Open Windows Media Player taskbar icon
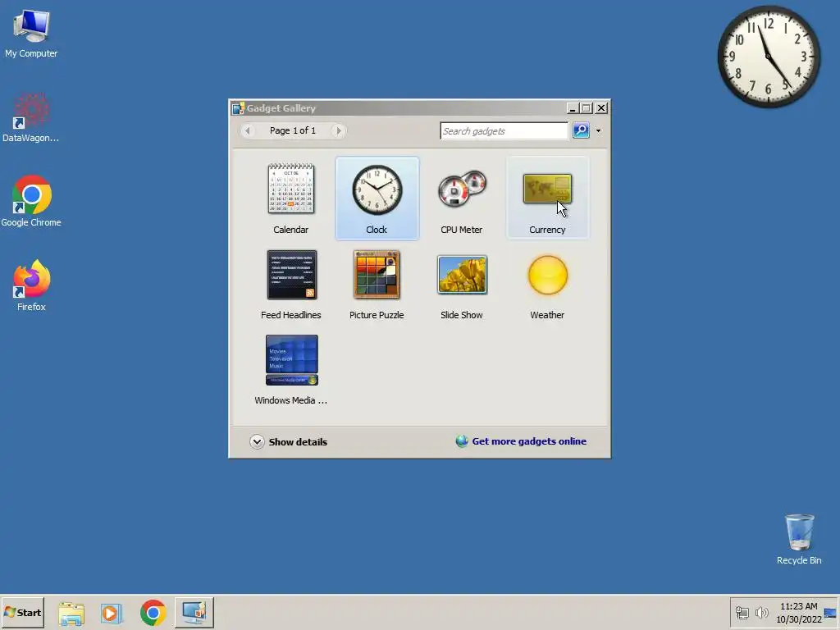This screenshot has width=840, height=630. coord(112,613)
